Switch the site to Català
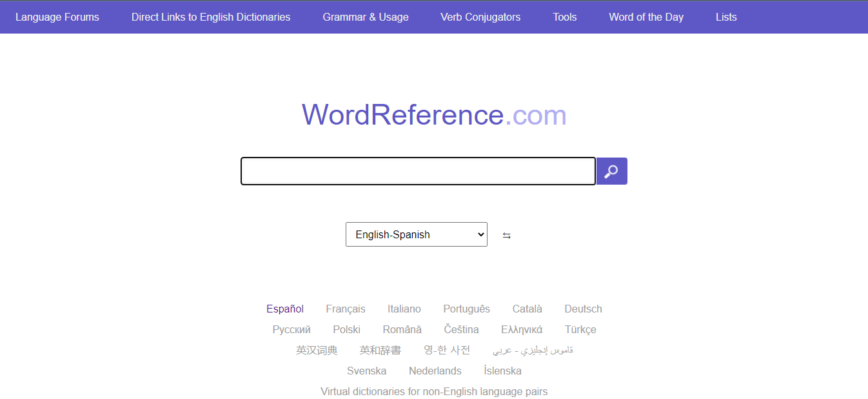868x399 pixels. (528, 309)
